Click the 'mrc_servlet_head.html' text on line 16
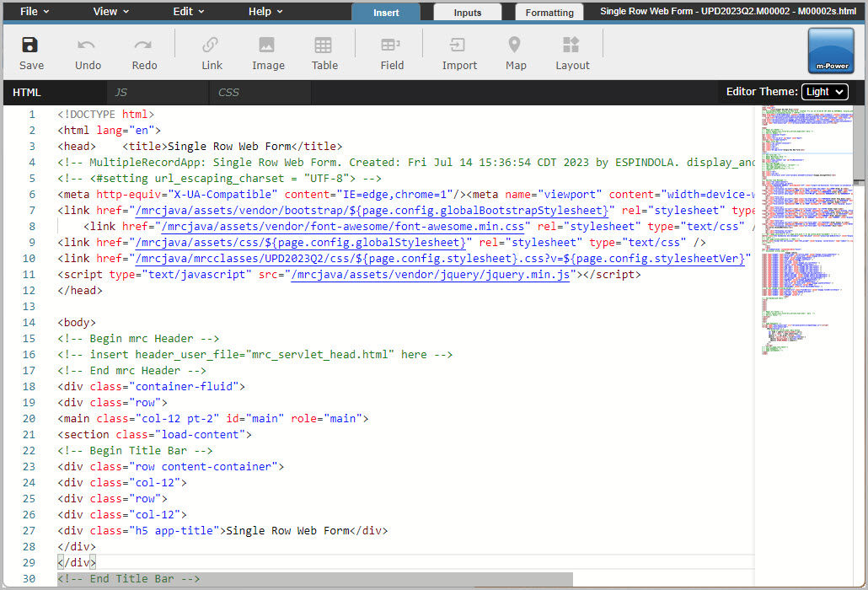 (x=320, y=355)
